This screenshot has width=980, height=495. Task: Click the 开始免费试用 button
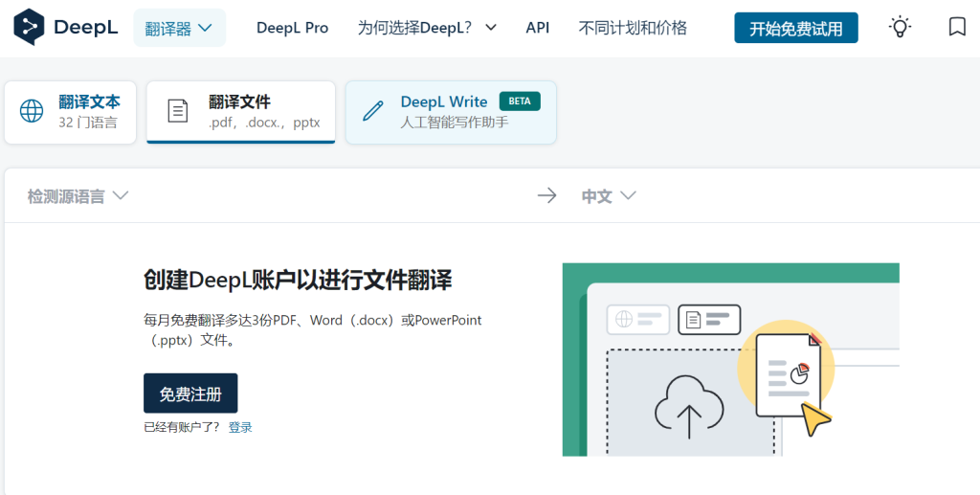coord(795,29)
